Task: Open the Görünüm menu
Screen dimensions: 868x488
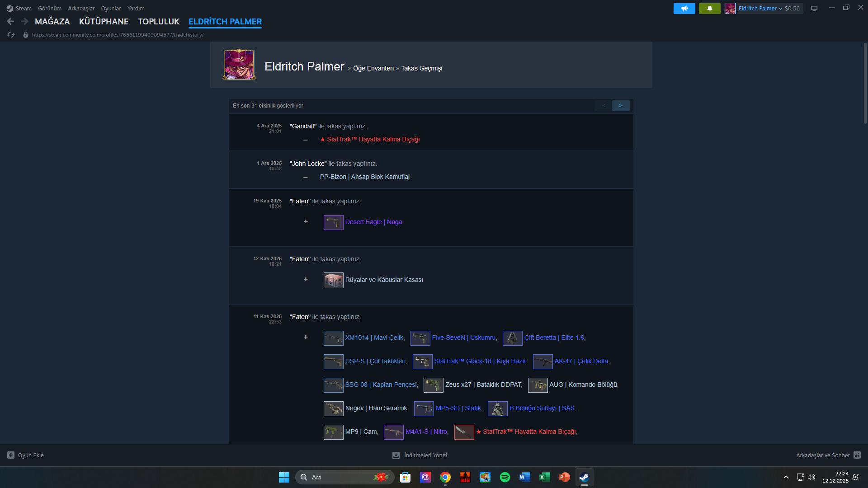Action: (50, 9)
